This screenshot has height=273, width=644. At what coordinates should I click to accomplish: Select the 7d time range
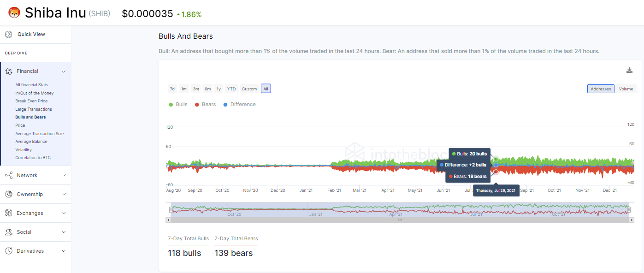click(x=172, y=89)
